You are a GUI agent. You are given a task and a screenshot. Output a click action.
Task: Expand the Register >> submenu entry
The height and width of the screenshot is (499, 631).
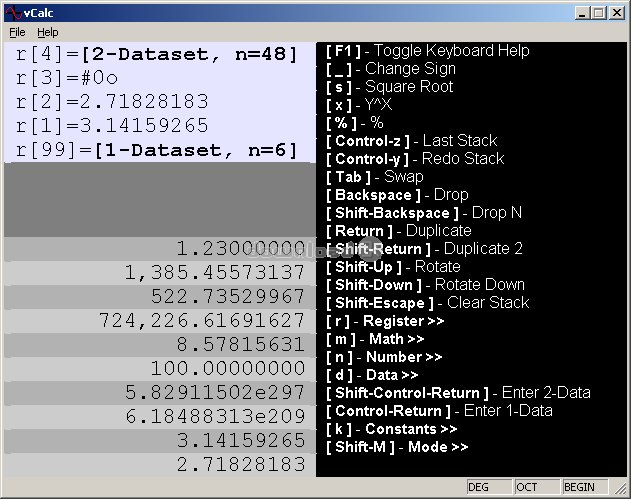point(385,321)
